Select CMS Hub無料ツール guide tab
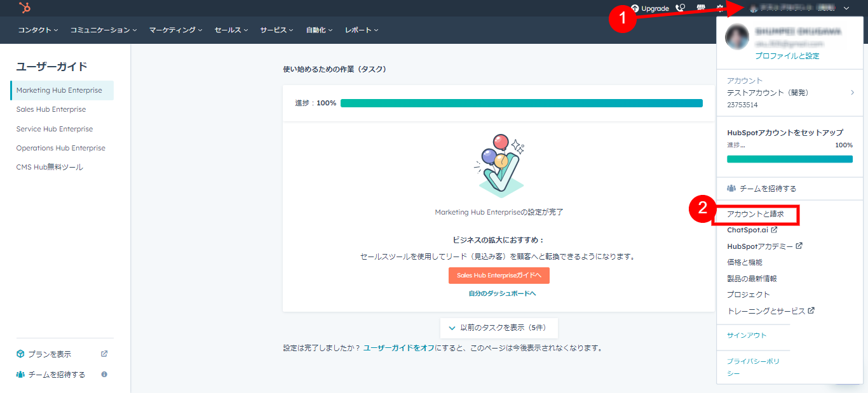868x393 pixels. [50, 167]
